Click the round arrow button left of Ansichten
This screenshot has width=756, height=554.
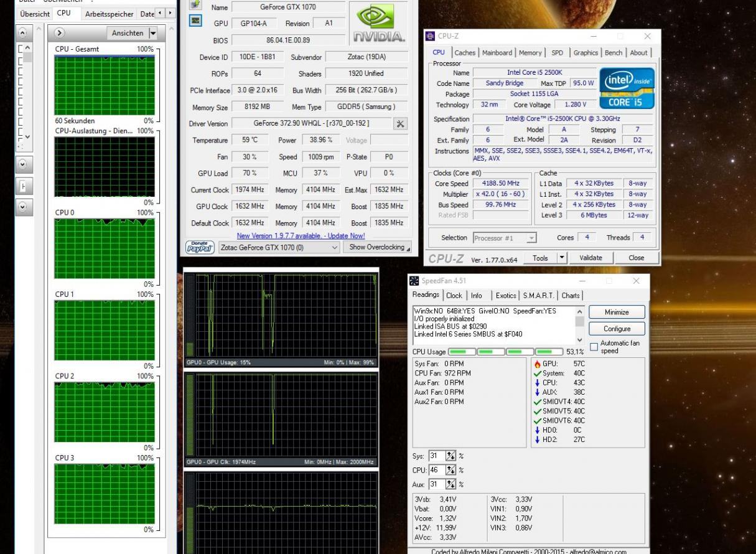pyautogui.click(x=60, y=33)
